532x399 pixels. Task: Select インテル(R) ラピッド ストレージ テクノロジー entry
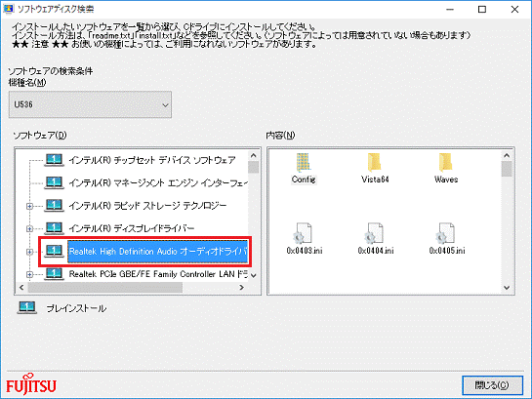click(147, 206)
